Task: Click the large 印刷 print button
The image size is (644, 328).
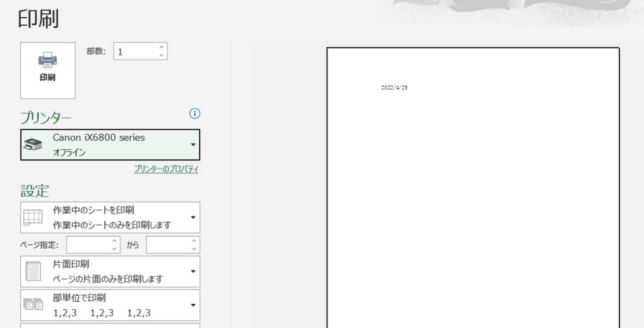Action: coord(48,70)
